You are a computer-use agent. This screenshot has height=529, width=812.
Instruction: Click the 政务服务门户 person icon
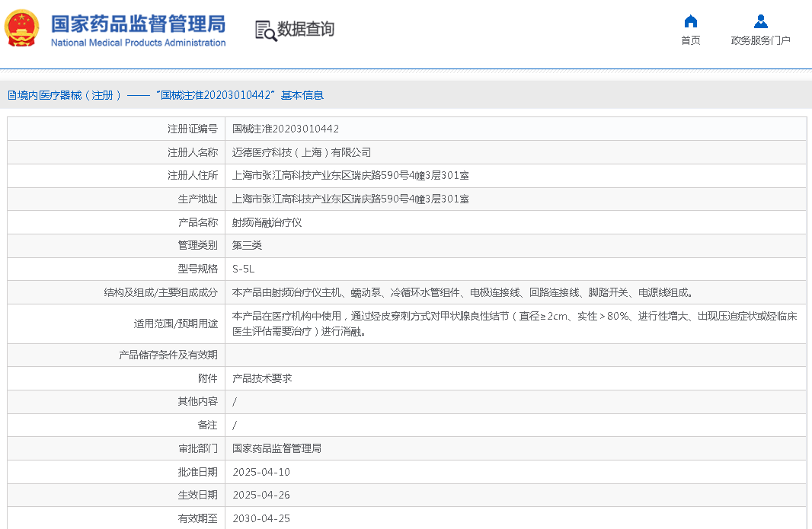(x=760, y=21)
